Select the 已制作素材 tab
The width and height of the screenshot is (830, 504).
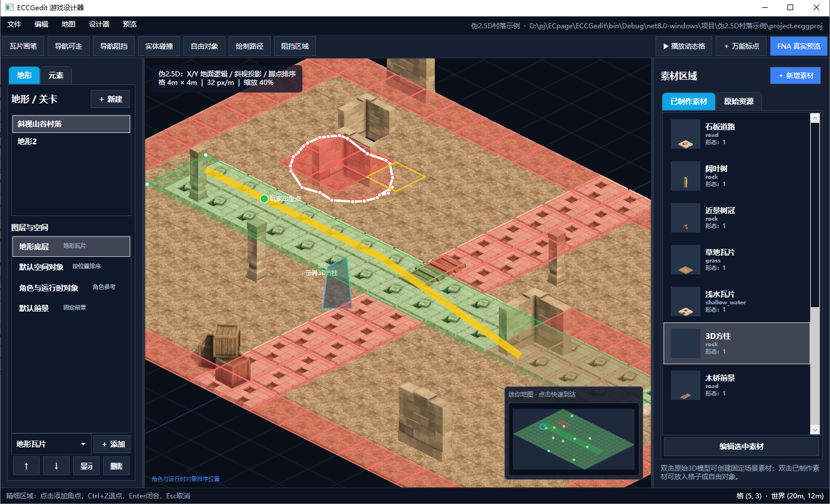pos(688,101)
